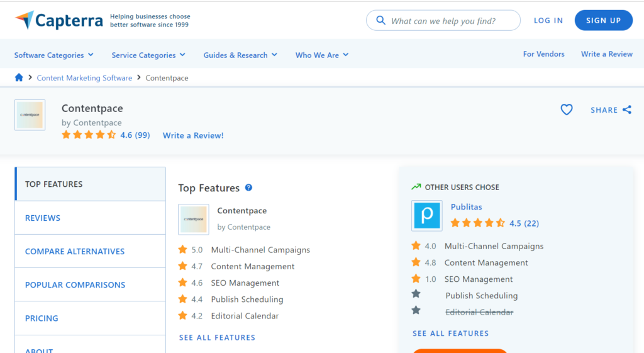The image size is (644, 353).
Task: Click the Content Marketing Software breadcrumb link
Action: [x=84, y=78]
